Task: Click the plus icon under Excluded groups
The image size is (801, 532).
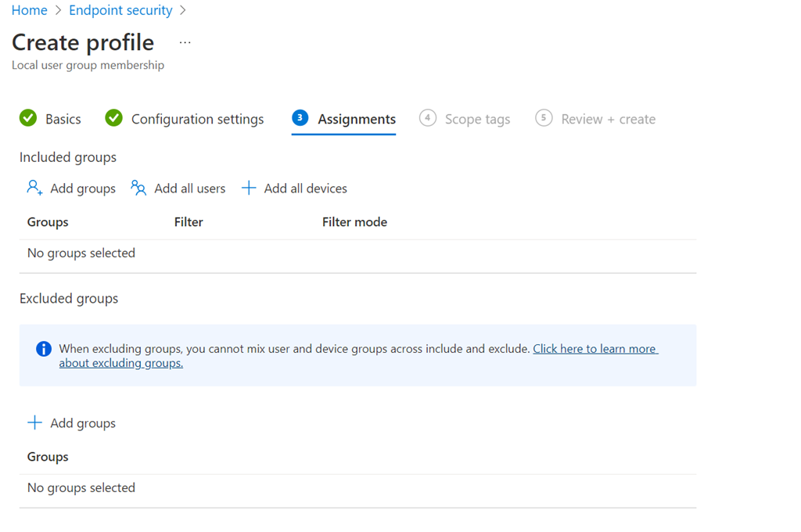Action: pos(34,422)
